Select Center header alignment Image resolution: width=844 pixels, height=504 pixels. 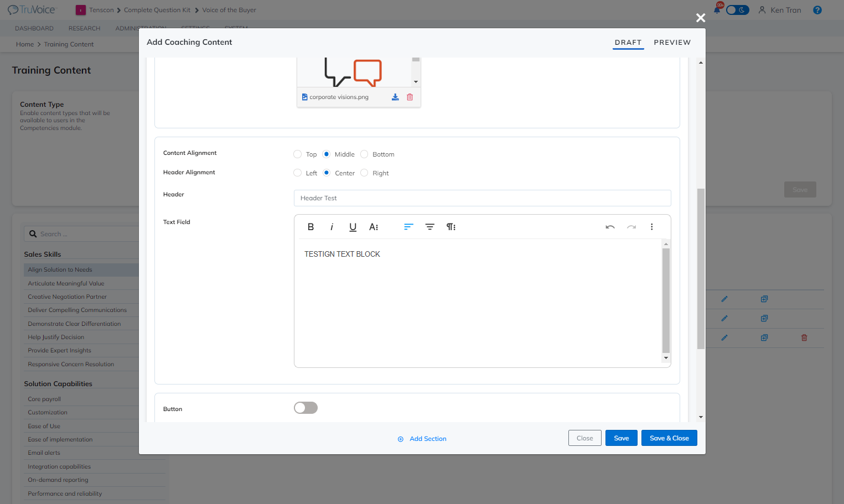pos(327,173)
